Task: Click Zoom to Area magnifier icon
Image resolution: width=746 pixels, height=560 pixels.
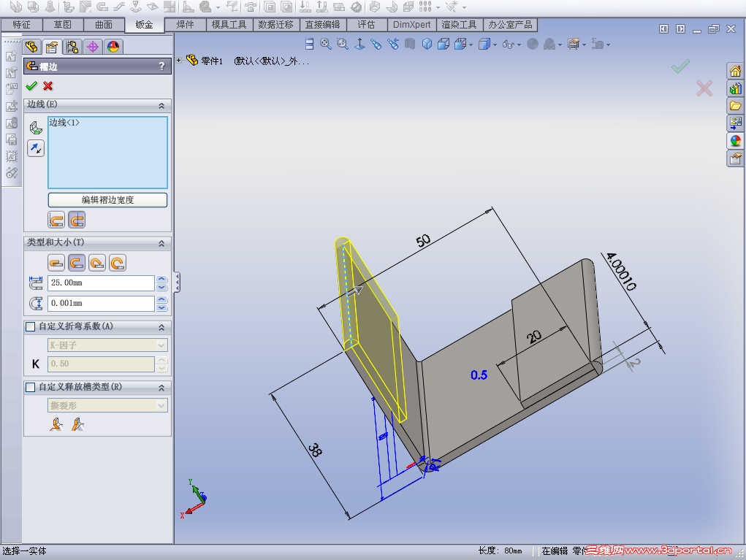Action: click(343, 45)
